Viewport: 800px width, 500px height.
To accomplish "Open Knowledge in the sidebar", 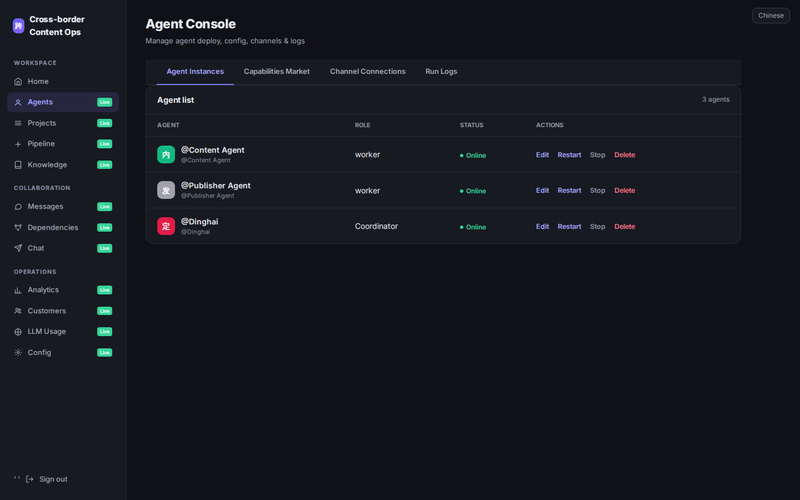I will 63,165.
